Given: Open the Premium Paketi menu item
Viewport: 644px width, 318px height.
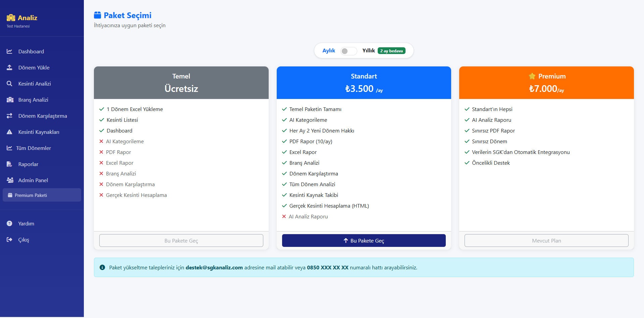Looking at the screenshot, I should click(x=31, y=195).
